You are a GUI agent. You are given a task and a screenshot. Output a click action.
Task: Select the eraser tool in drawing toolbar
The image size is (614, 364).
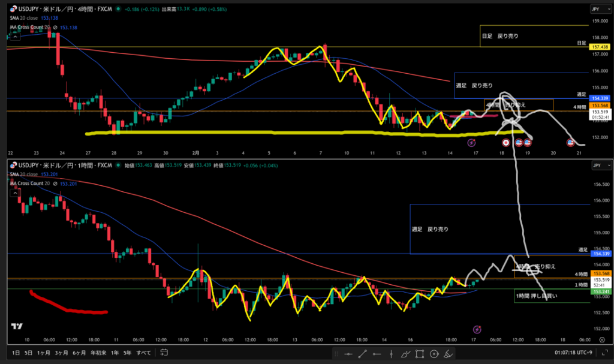pos(447,353)
